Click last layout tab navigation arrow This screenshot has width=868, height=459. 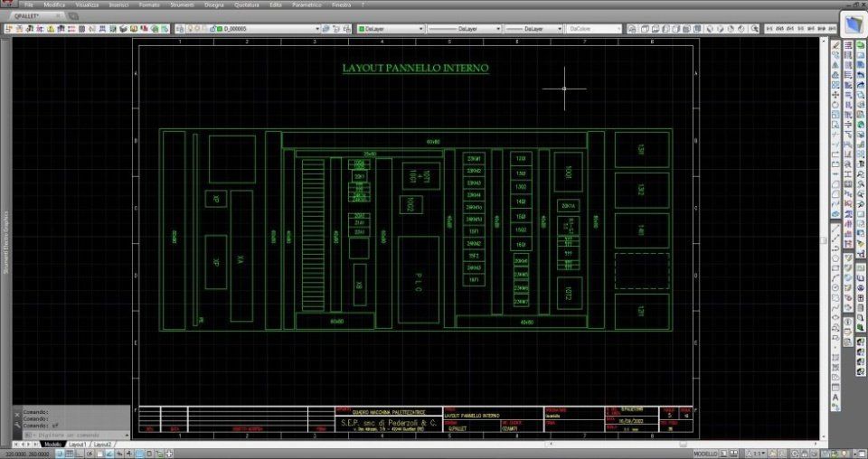[35, 445]
